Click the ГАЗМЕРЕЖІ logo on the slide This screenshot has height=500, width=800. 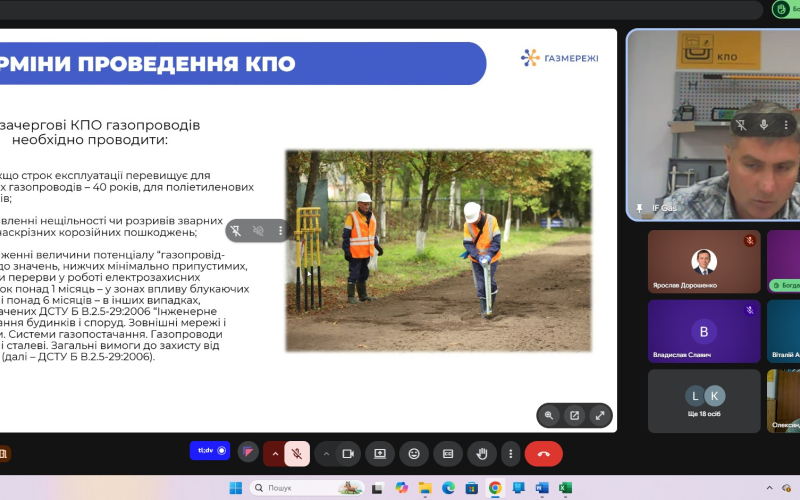559,58
